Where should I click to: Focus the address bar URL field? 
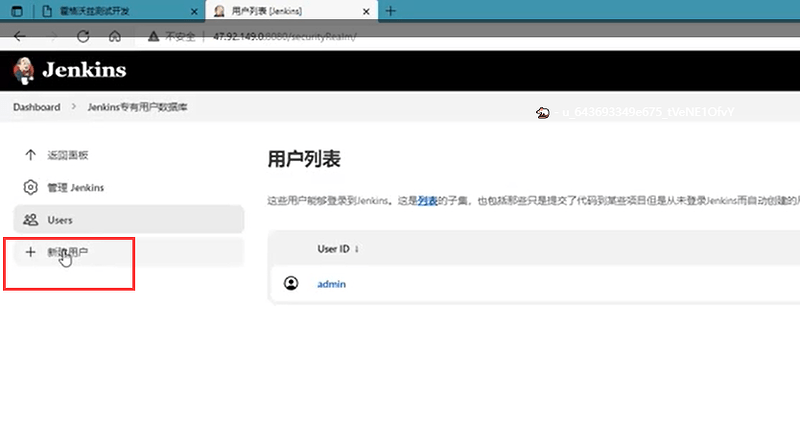pyautogui.click(x=284, y=37)
